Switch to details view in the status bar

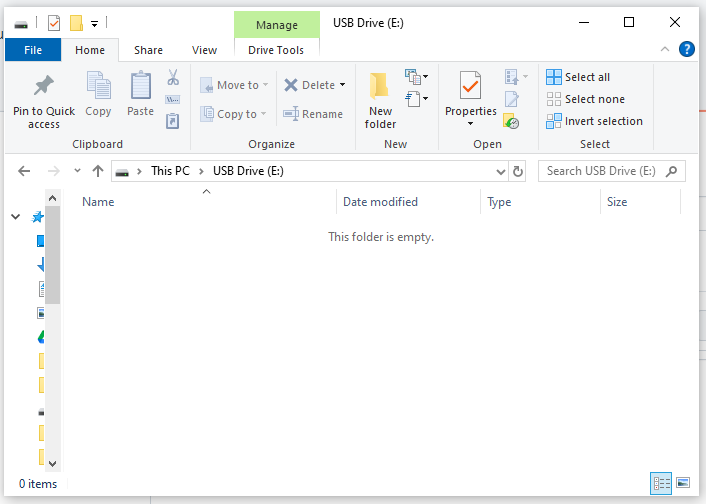click(660, 483)
